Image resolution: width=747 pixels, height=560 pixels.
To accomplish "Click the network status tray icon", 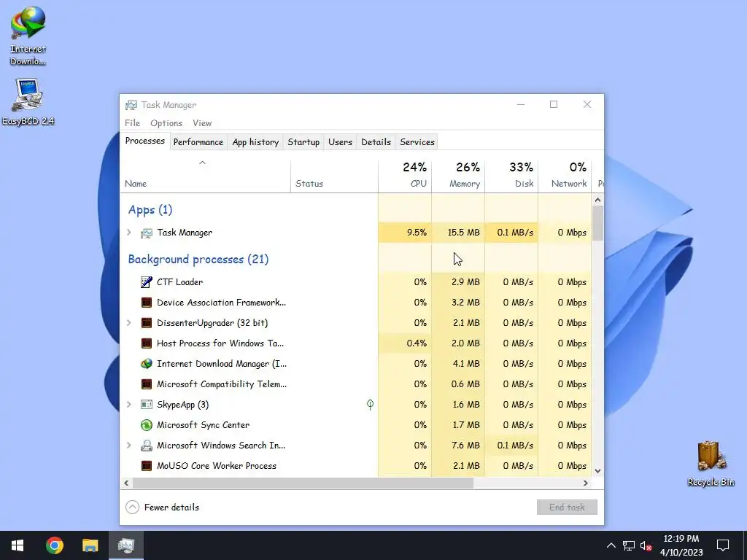I will pos(629,545).
